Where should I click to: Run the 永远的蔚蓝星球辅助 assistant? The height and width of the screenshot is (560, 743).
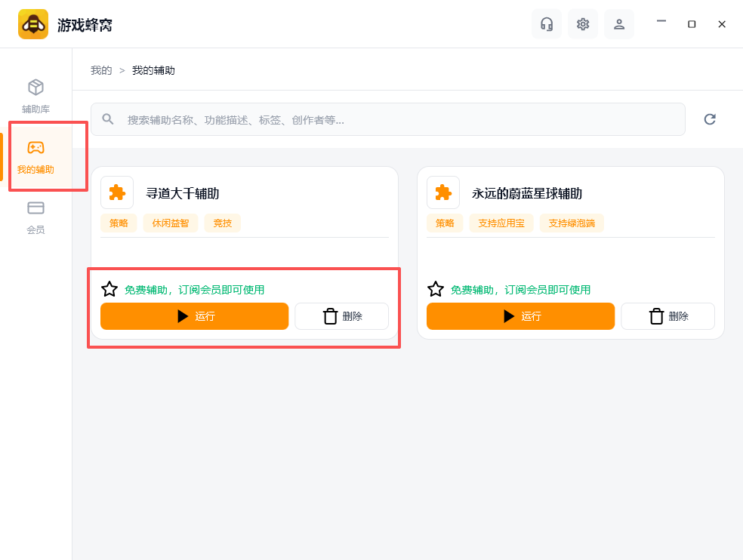click(520, 316)
